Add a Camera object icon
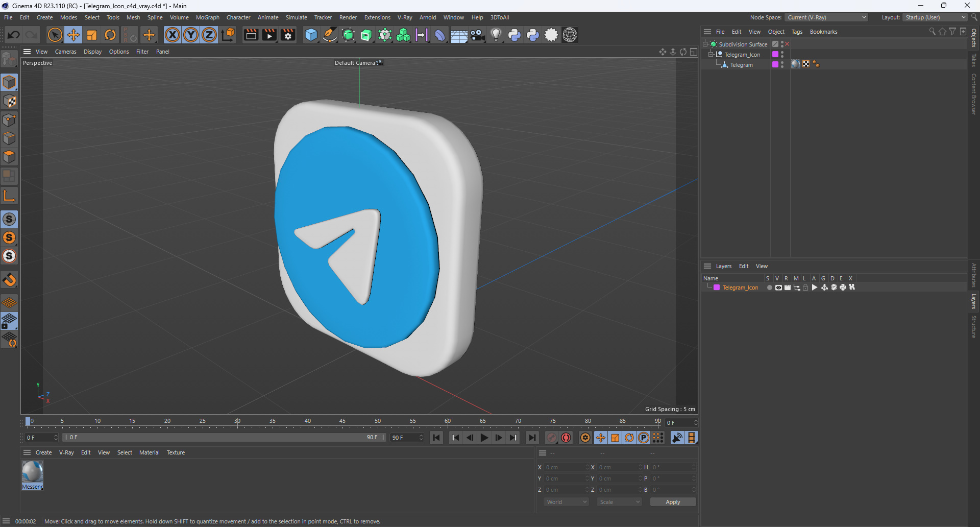Image resolution: width=980 pixels, height=527 pixels. coord(478,35)
